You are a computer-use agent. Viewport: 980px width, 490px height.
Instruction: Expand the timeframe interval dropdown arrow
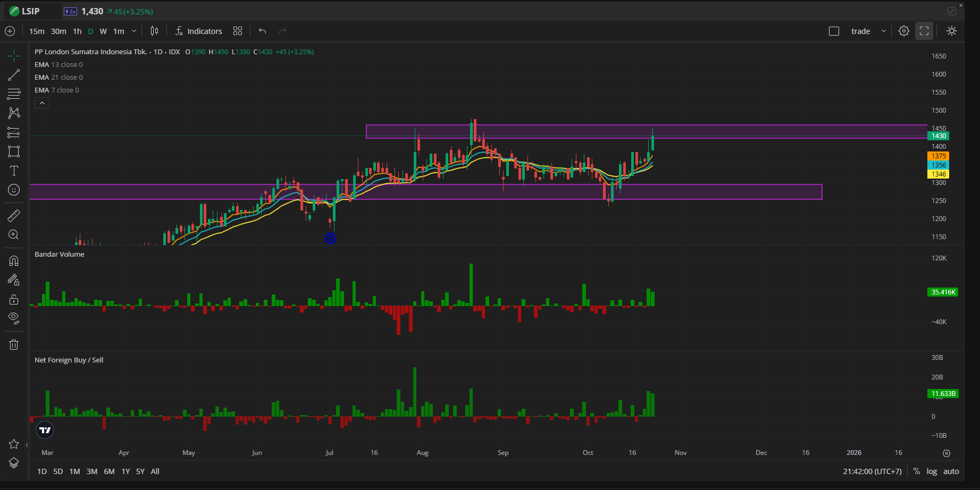click(134, 31)
